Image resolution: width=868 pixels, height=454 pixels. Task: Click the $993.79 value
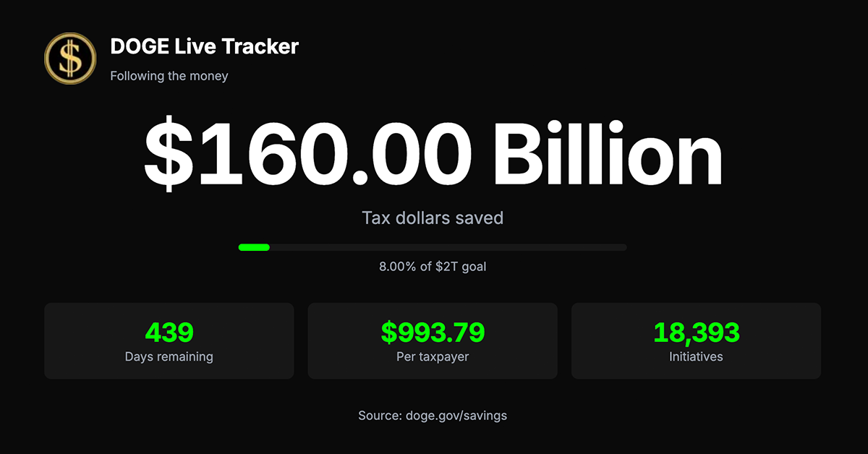point(433,333)
